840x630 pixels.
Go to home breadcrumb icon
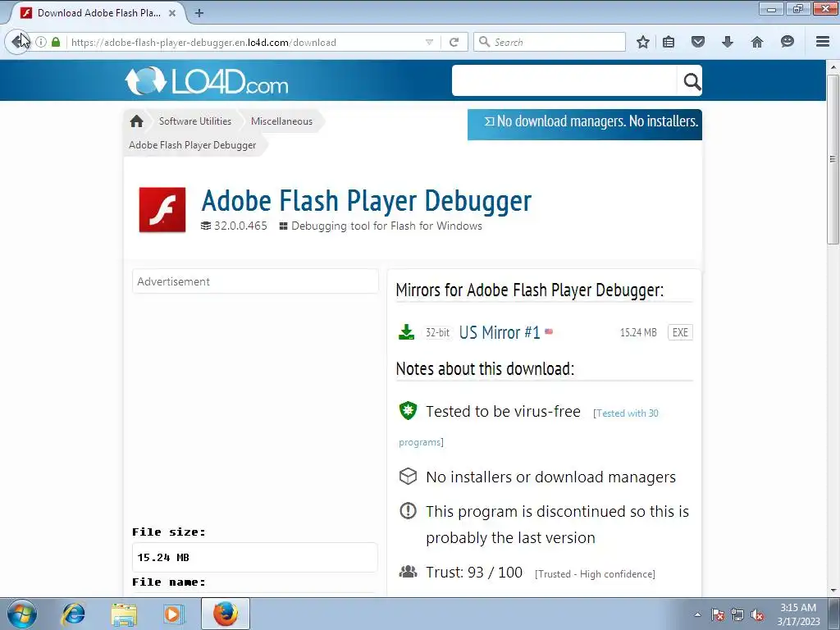pyautogui.click(x=137, y=121)
